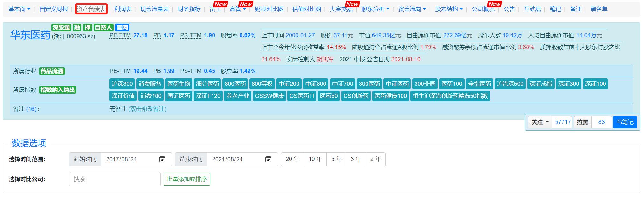Open 自定义财报 tab
The width and height of the screenshot is (644, 197).
click(53, 9)
